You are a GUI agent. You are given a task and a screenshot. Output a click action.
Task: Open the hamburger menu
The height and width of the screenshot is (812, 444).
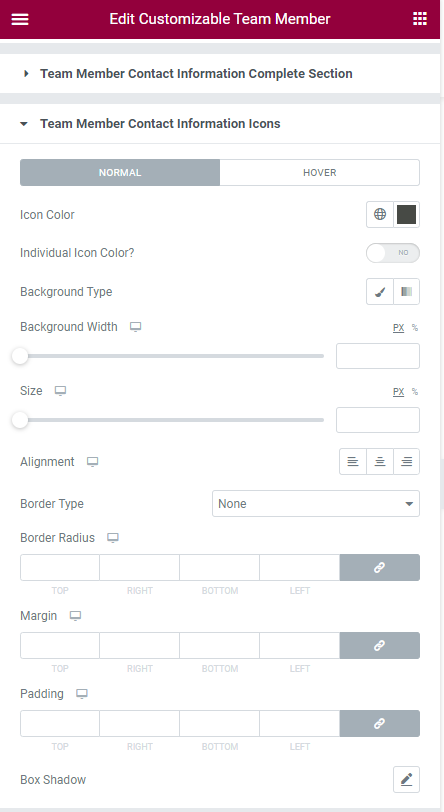point(20,19)
